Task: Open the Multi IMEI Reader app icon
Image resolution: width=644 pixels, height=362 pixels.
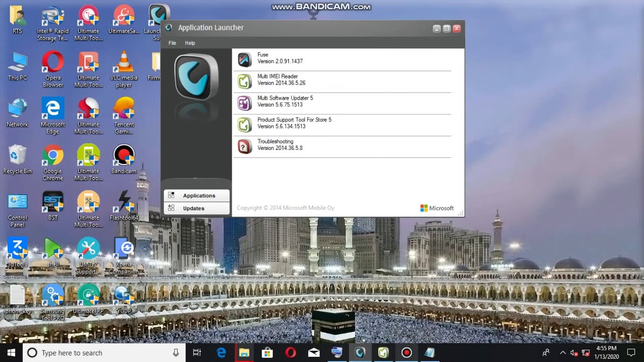Action: (x=245, y=81)
